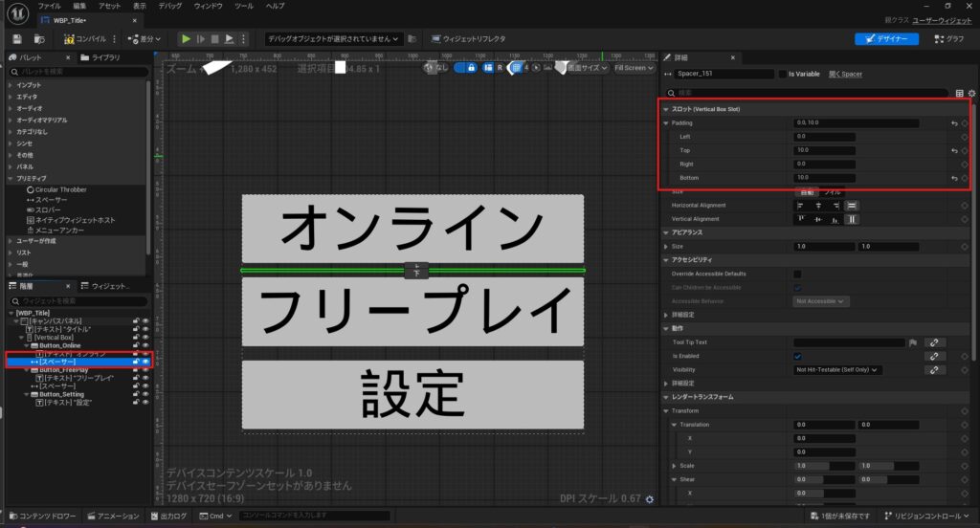Set Size mode to フィル
Screen dimensions: 980x528
(832, 192)
